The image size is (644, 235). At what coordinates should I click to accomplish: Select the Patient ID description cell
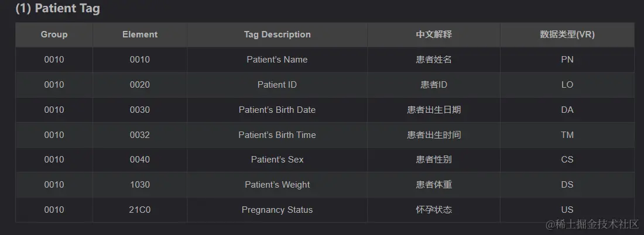pos(277,85)
